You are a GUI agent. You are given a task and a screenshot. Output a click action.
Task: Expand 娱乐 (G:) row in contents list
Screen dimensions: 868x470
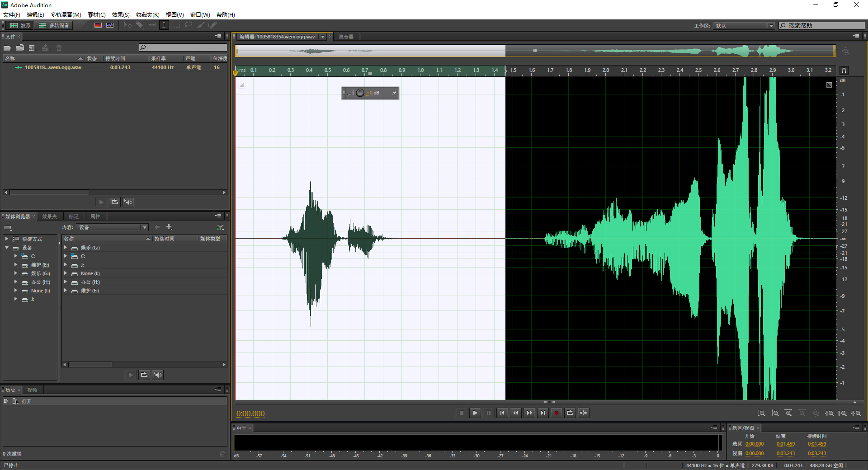[x=66, y=248]
